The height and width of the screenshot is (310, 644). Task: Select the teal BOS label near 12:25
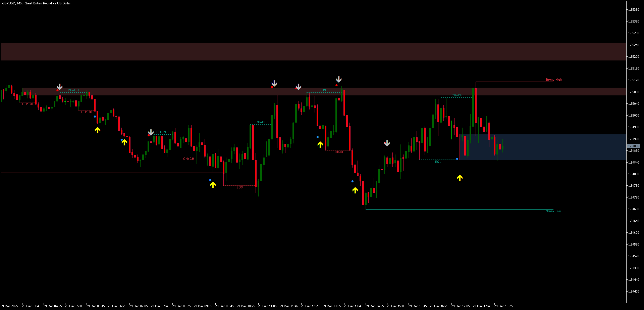point(323,90)
